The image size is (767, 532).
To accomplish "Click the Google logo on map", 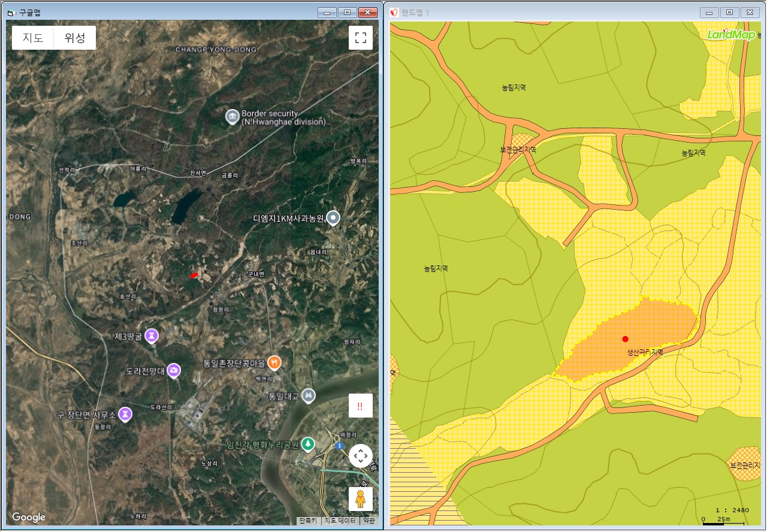I will coord(29,517).
